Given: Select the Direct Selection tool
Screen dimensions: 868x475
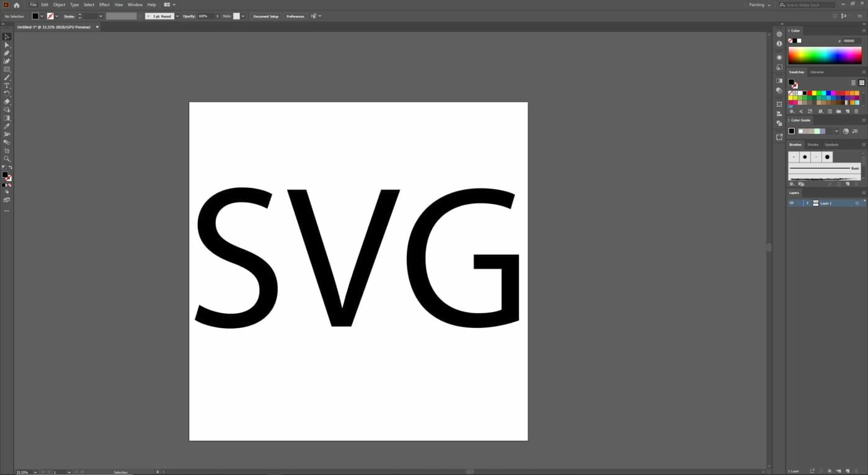Looking at the screenshot, I should click(7, 45).
